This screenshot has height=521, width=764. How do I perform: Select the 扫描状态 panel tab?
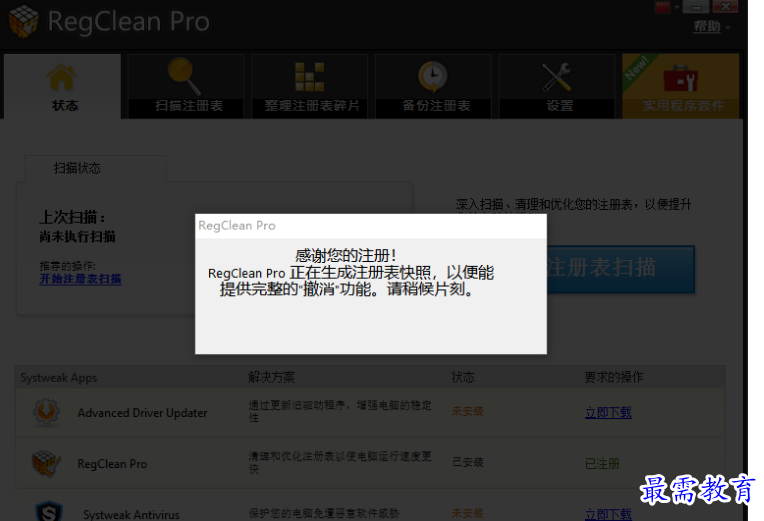point(96,169)
